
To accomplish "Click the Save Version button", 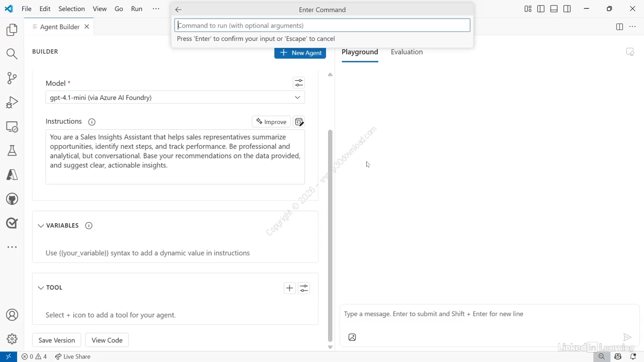I will coord(56,340).
